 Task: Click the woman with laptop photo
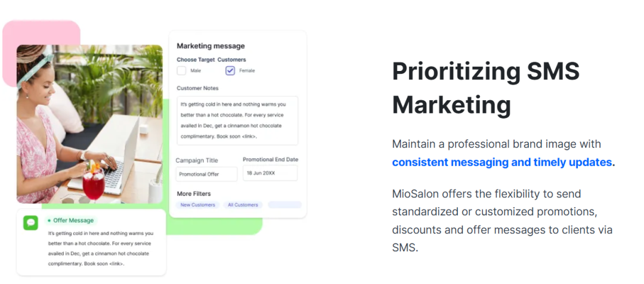pyautogui.click(x=89, y=124)
